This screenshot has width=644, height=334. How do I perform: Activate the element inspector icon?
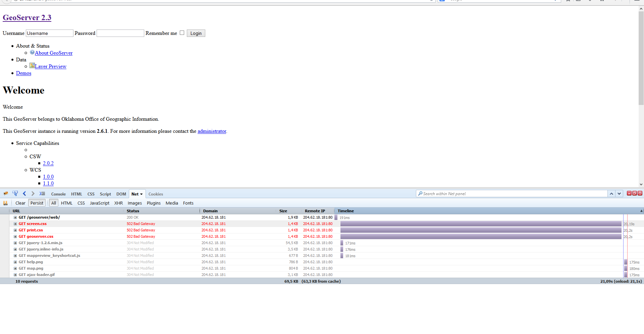(15, 193)
